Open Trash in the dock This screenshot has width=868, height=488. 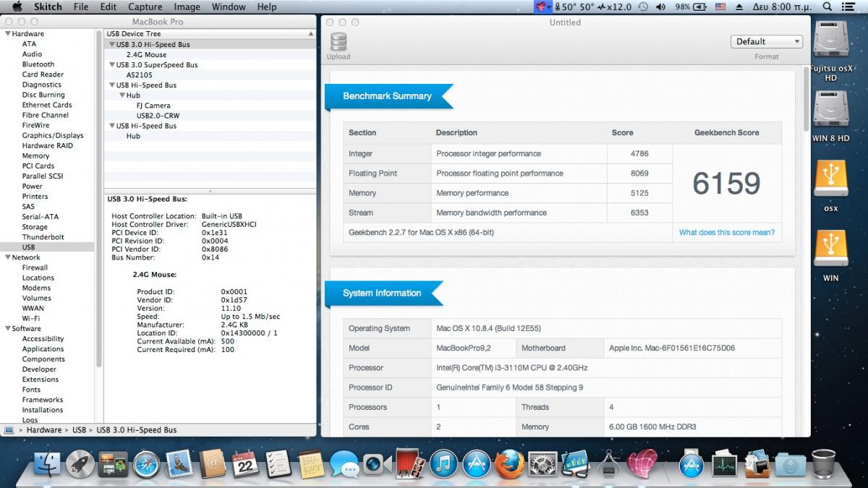[x=823, y=463]
